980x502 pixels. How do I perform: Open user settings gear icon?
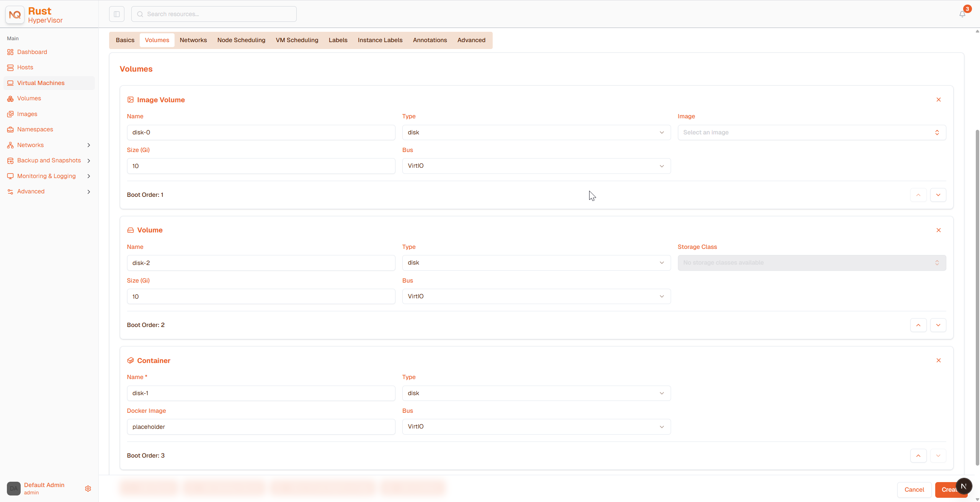click(x=88, y=489)
